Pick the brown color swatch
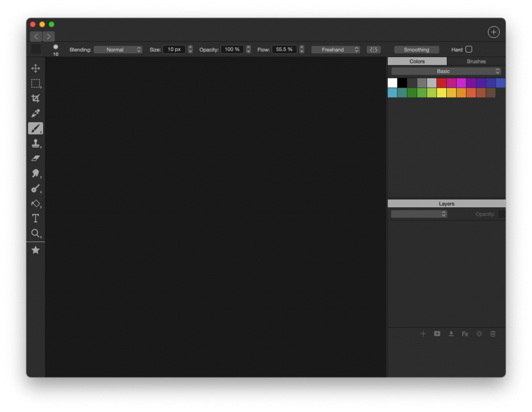The width and height of the screenshot is (532, 412). click(491, 92)
